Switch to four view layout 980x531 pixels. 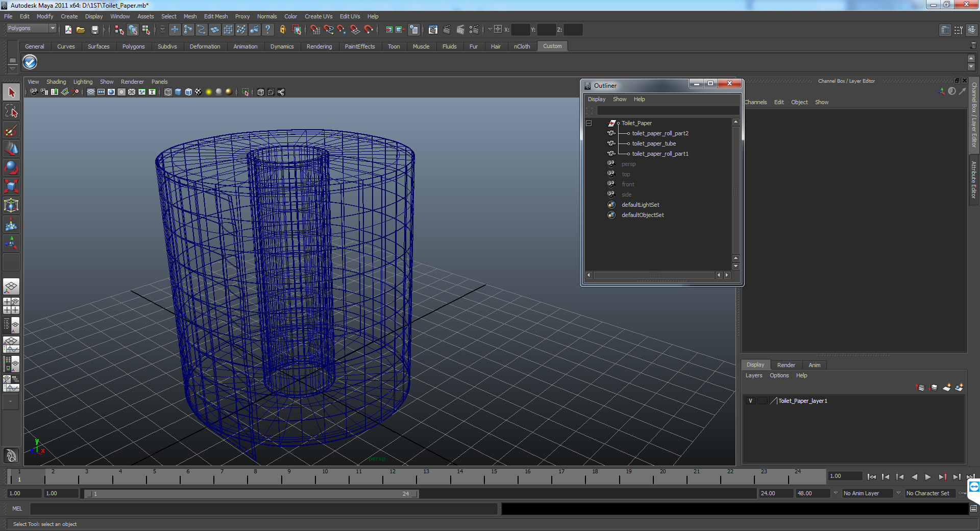[11, 305]
